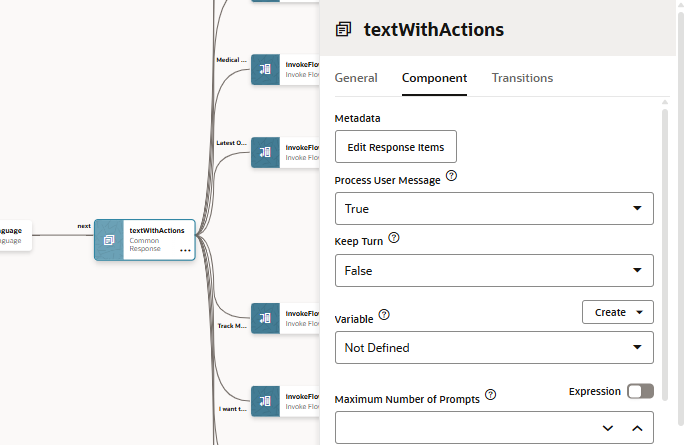
Task: Switch to the Transitions tab
Action: [x=522, y=78]
